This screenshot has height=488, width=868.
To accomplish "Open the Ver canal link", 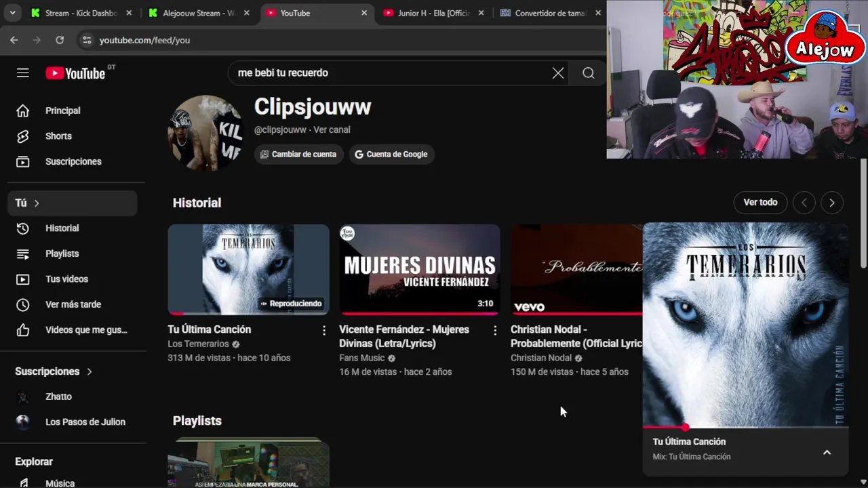I will tap(332, 129).
